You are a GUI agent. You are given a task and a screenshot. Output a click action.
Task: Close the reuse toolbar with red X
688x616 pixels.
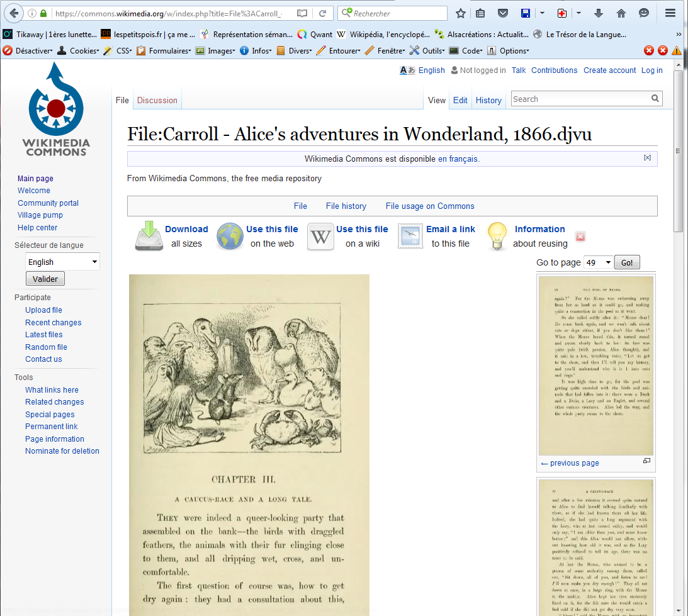tap(580, 237)
